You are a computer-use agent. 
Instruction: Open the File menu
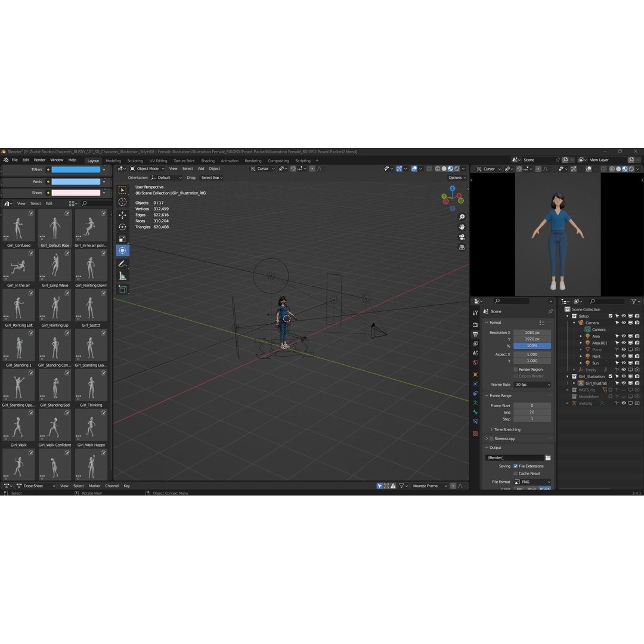click(15, 160)
